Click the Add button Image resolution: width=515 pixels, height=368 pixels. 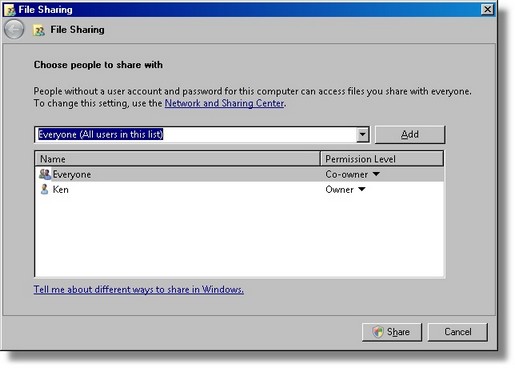click(x=410, y=134)
